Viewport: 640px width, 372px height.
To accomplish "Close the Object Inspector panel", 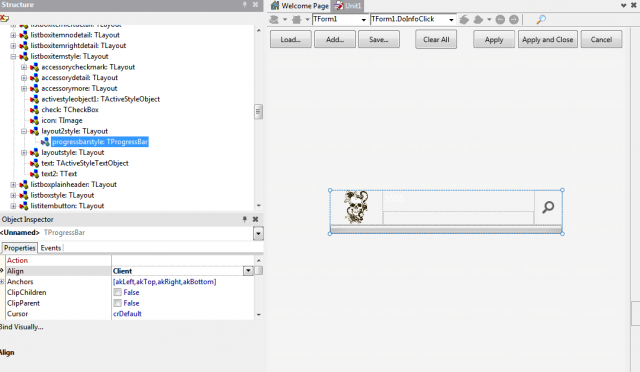I will coord(256,219).
